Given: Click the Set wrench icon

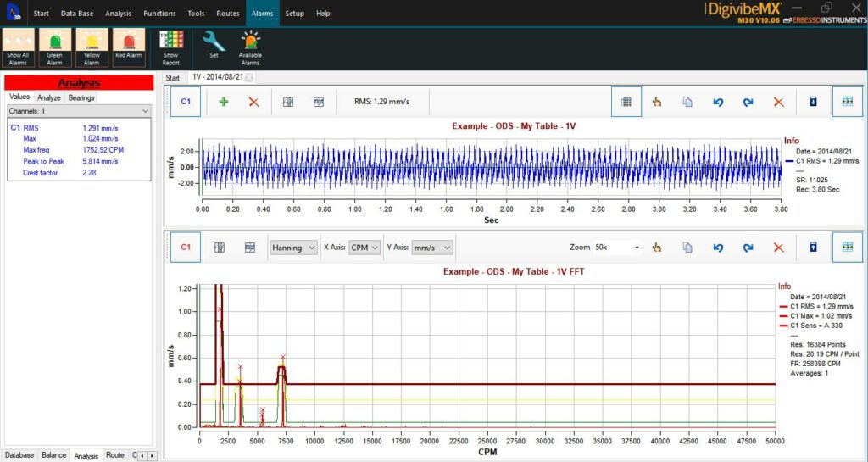Looking at the screenshot, I should tap(214, 44).
